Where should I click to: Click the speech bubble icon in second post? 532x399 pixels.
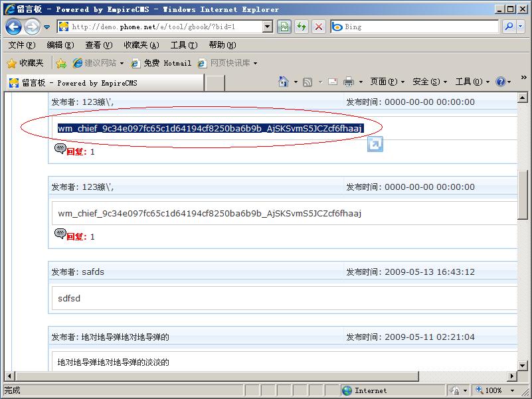pyautogui.click(x=60, y=234)
